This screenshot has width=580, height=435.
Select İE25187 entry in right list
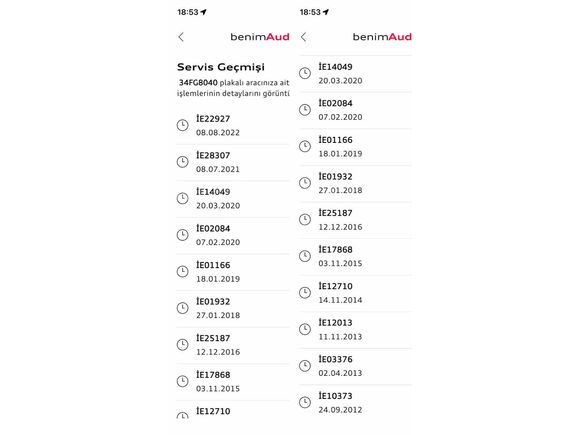pos(355,220)
